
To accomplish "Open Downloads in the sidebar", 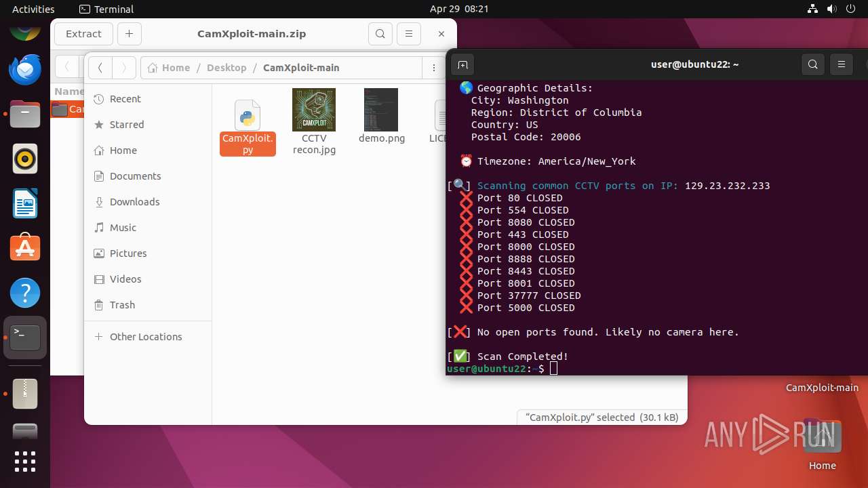I will pos(148,202).
